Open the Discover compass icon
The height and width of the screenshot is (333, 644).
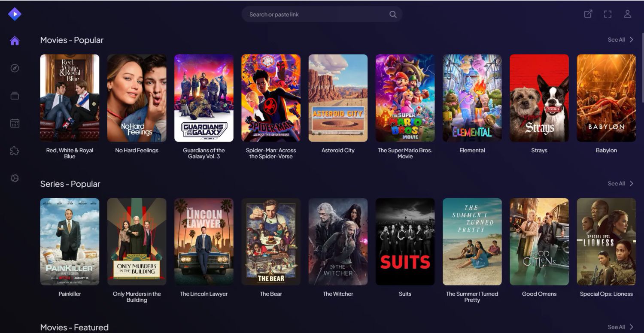15,68
